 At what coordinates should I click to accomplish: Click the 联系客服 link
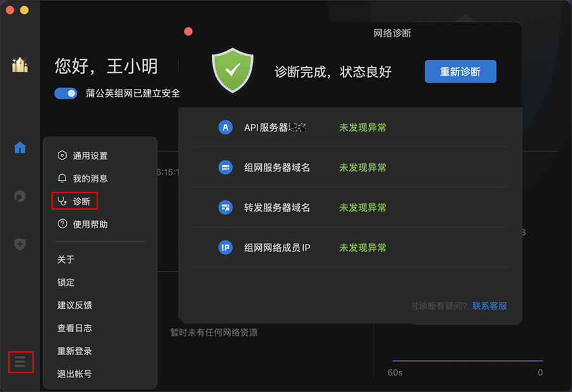[x=489, y=306]
